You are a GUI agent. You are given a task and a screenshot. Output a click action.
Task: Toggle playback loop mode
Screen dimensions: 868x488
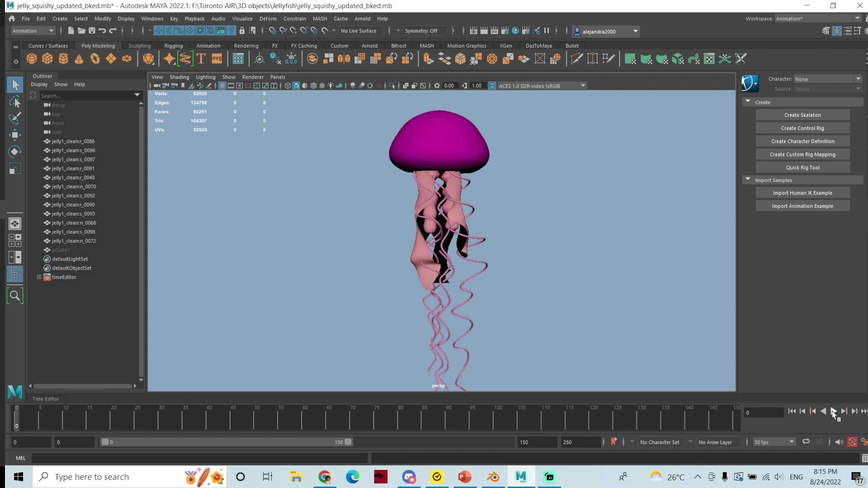[806, 442]
